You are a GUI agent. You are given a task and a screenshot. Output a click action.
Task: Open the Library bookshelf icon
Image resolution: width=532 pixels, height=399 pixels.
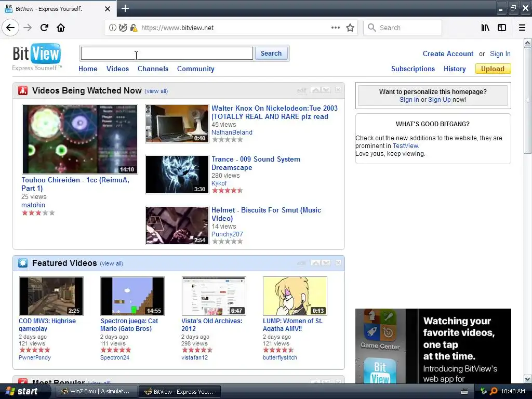pos(485,28)
